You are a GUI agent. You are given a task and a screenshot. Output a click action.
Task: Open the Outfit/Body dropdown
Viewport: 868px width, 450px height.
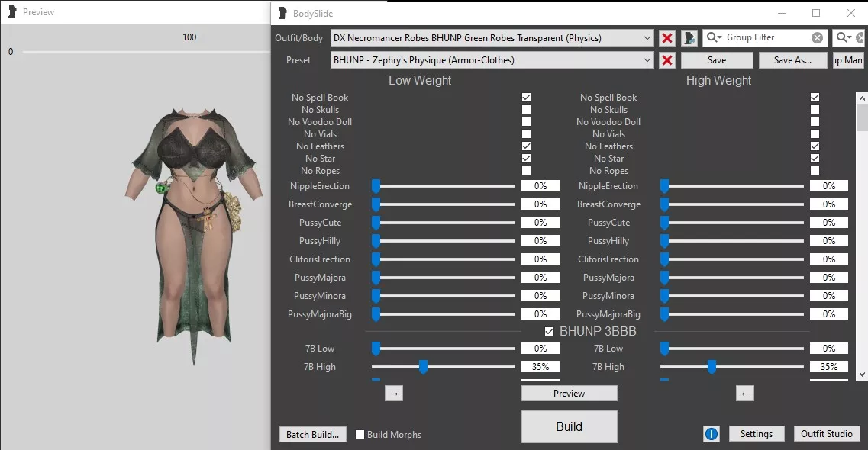coord(492,37)
